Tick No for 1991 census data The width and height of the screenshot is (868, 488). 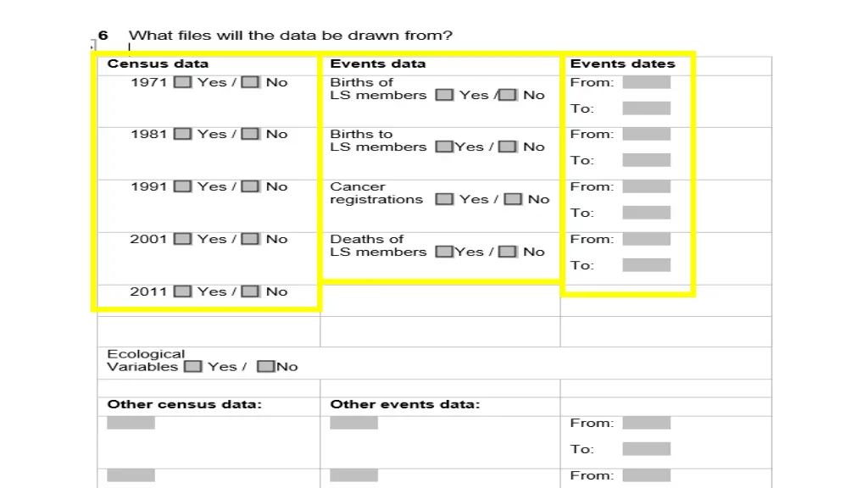250,186
